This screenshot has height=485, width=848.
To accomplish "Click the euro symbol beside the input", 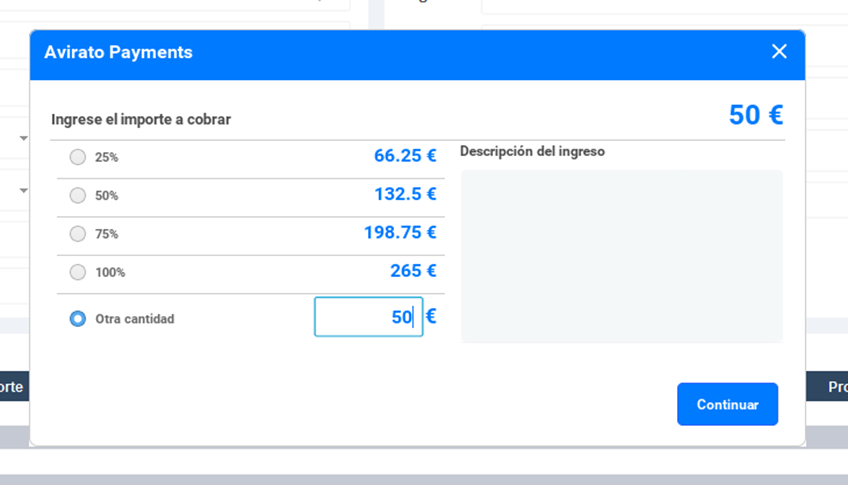I will pyautogui.click(x=431, y=316).
